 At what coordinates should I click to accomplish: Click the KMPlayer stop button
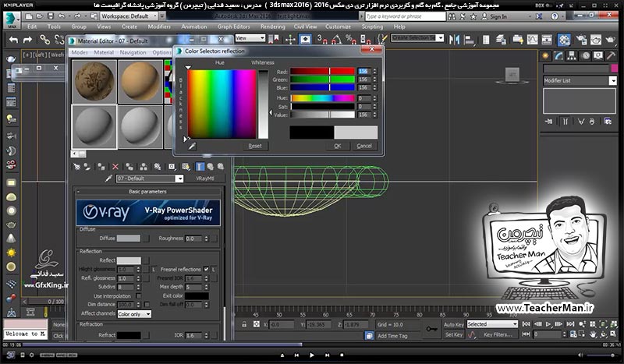tap(342, 355)
